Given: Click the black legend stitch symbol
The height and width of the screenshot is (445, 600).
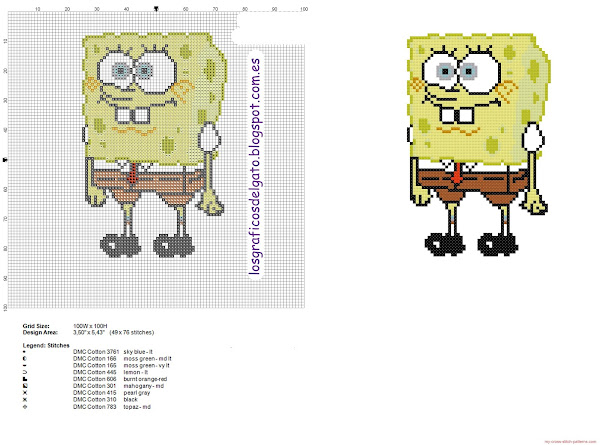Looking at the screenshot, I should tap(25, 399).
